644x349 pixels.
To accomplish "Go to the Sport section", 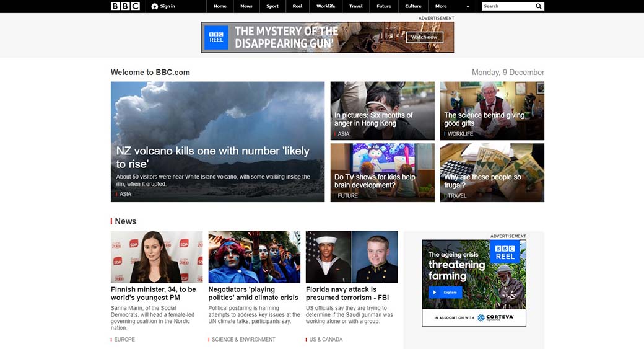I will point(272,6).
